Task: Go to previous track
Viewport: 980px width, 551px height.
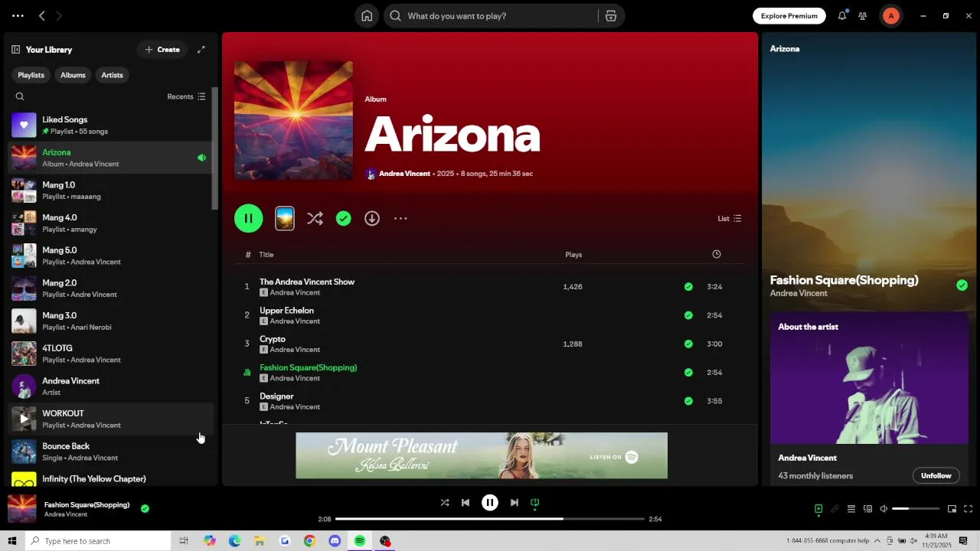Action: 465,503
